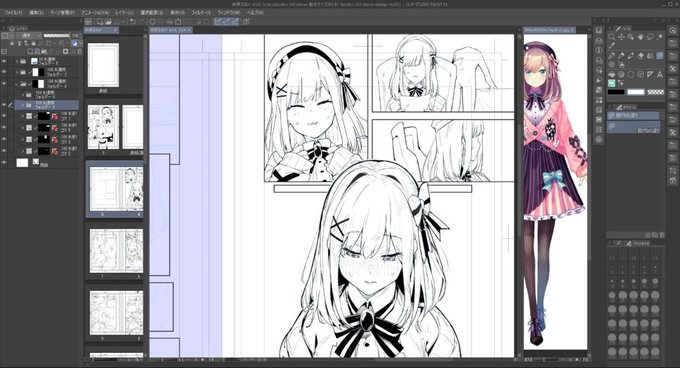Click the Open folder icon in command bar
This screenshot has width=680, height=368.
[x=108, y=22]
